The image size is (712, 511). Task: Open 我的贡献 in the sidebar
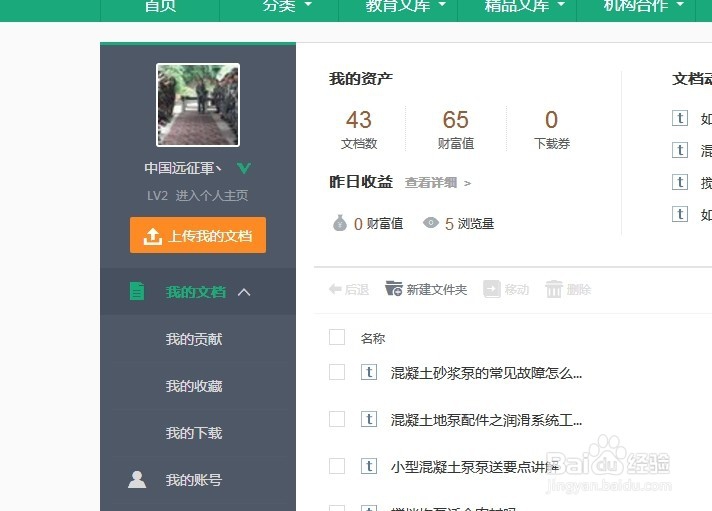pos(194,339)
